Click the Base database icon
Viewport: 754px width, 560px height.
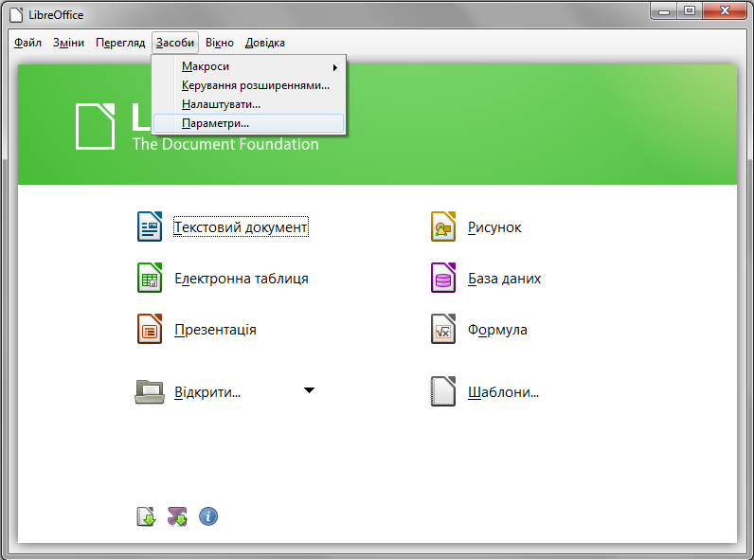pos(443,278)
